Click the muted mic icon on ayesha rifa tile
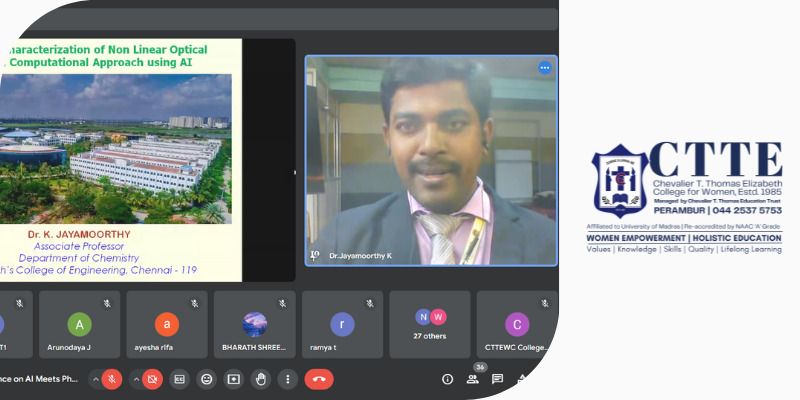800x400 pixels. click(195, 304)
